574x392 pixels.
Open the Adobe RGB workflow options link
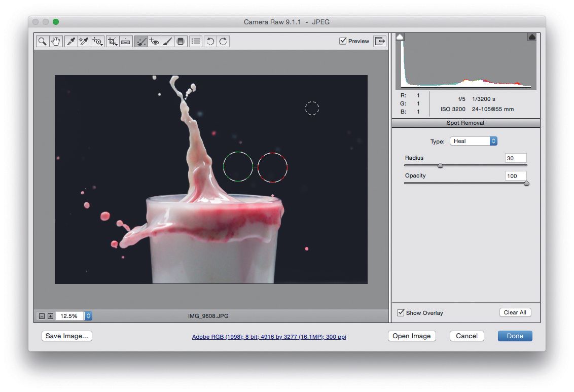click(x=269, y=337)
